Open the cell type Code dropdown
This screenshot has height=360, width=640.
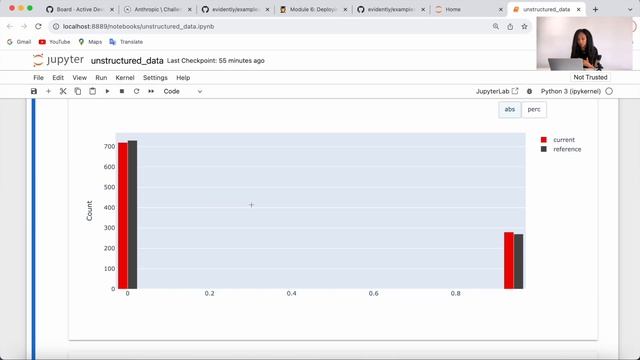[182, 91]
